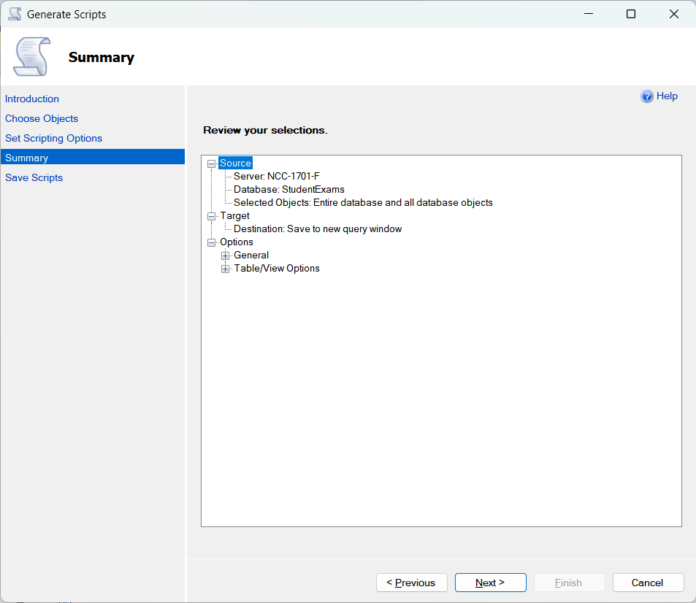Screen dimensions: 696x603
Task: Click the Generate Scripts title bar scroll icon
Action: point(15,14)
